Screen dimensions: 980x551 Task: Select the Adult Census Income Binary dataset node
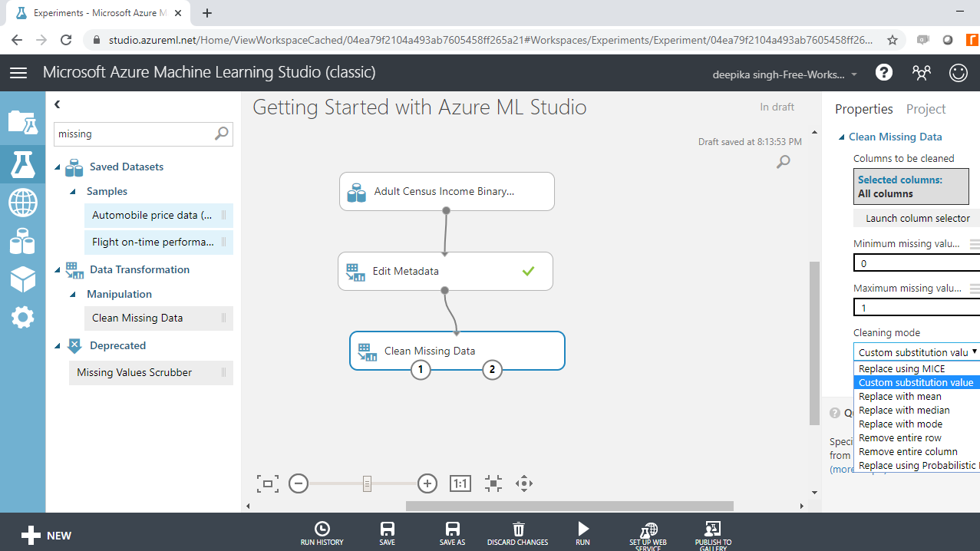click(447, 191)
